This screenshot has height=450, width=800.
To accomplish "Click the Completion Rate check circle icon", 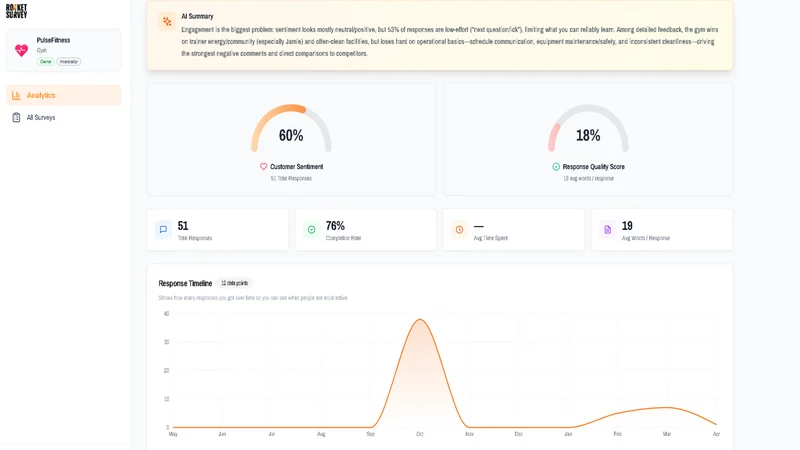I will pos(311,230).
